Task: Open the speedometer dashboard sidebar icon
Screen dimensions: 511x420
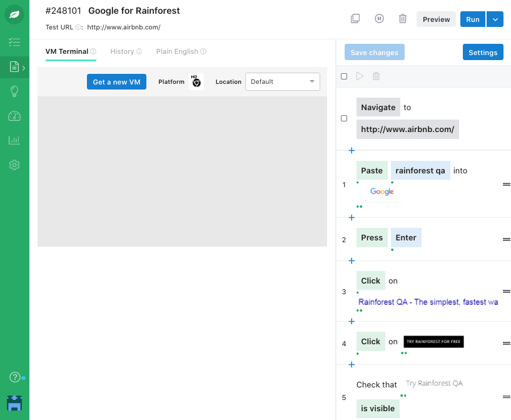Action: click(x=14, y=116)
